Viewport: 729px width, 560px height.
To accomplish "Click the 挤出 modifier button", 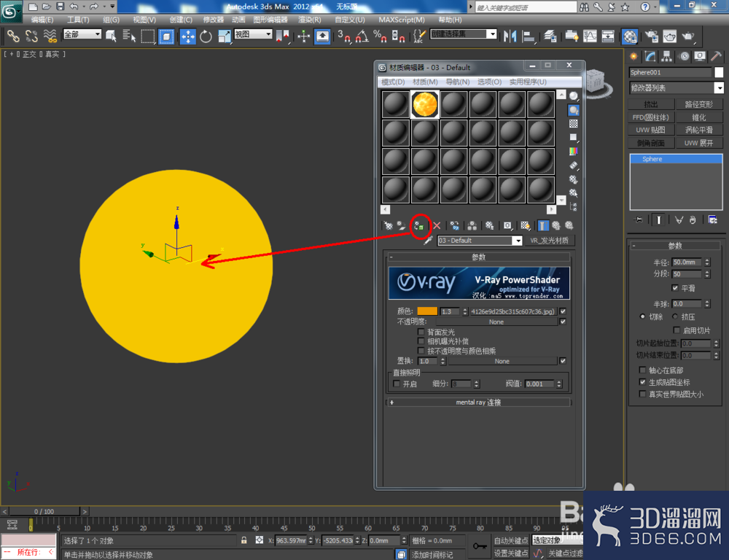I will tap(651, 104).
